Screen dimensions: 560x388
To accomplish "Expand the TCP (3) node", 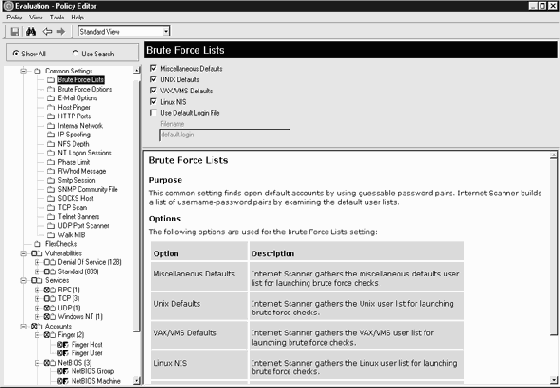I will (x=37, y=299).
